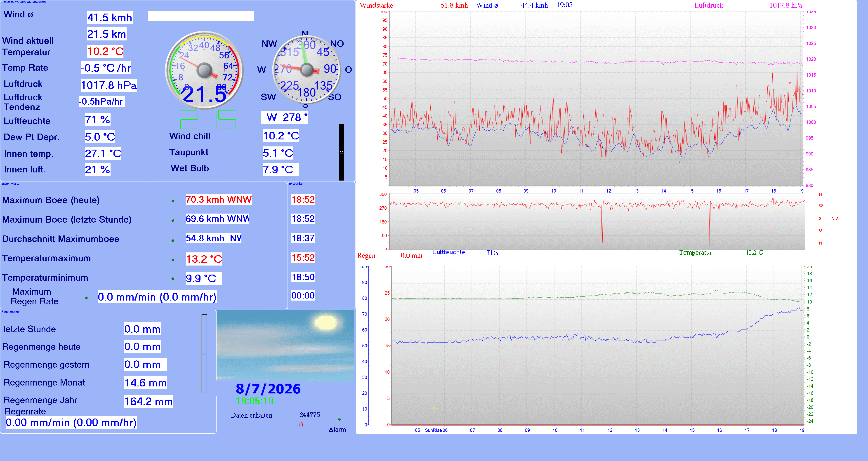The image size is (868, 461).
Task: Click the Luftdruck Tendenz value -0.5hPa/hr
Action: click(102, 101)
